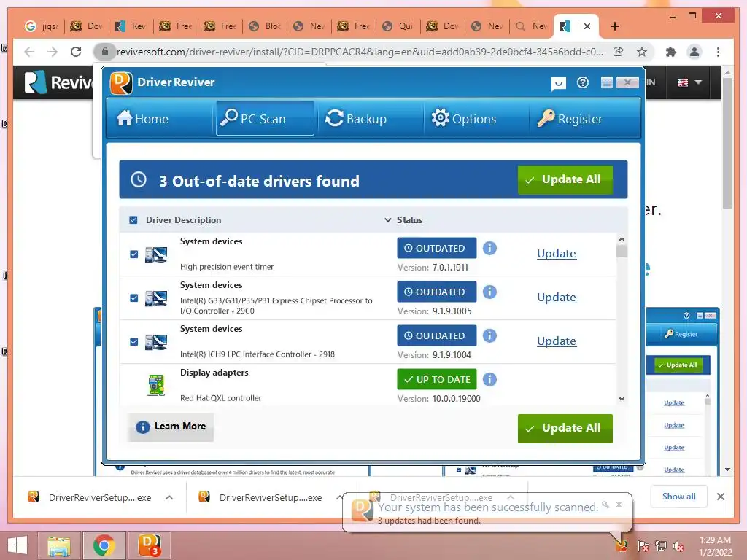This screenshot has height=560, width=747.
Task: Open a new Chrome tab
Action: click(x=614, y=26)
